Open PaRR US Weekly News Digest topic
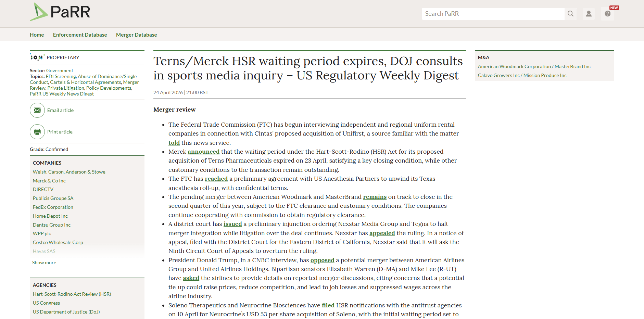This screenshot has width=644, height=319. tap(62, 94)
